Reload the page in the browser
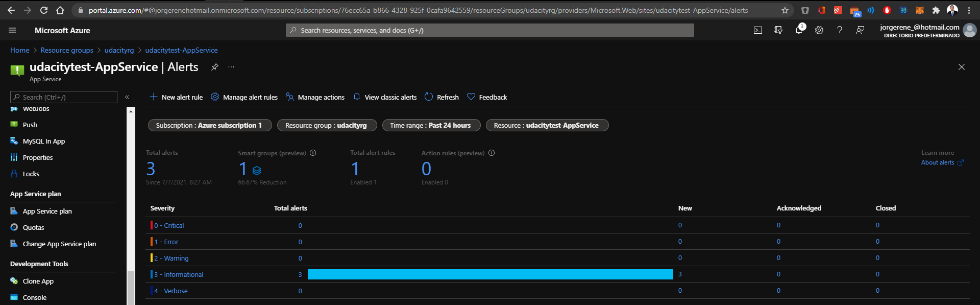The width and height of the screenshot is (980, 305). tap(44, 10)
